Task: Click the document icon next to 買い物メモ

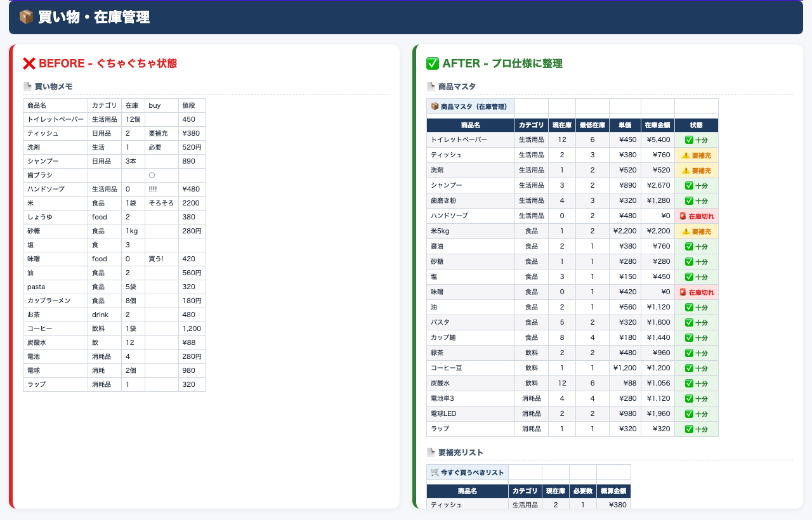Action: tap(27, 86)
